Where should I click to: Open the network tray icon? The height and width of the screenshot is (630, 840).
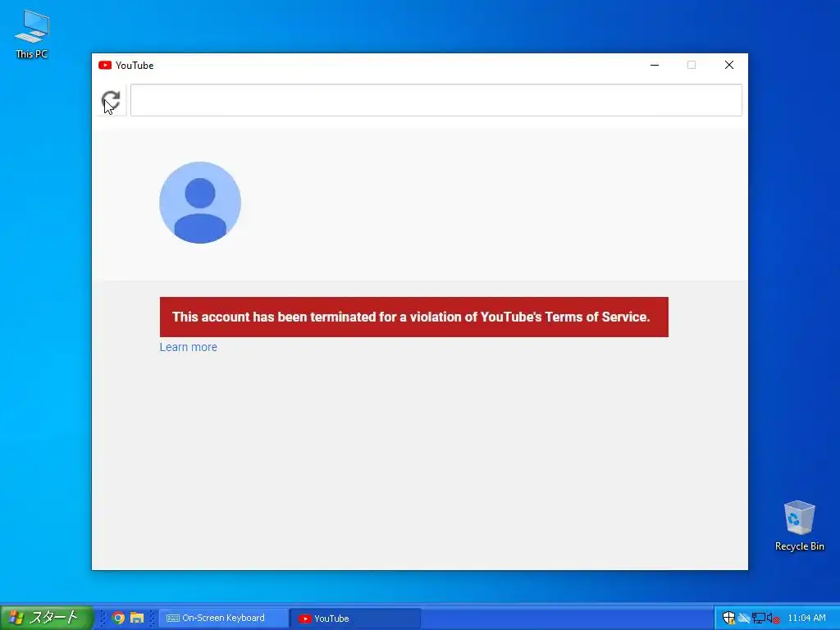759,618
